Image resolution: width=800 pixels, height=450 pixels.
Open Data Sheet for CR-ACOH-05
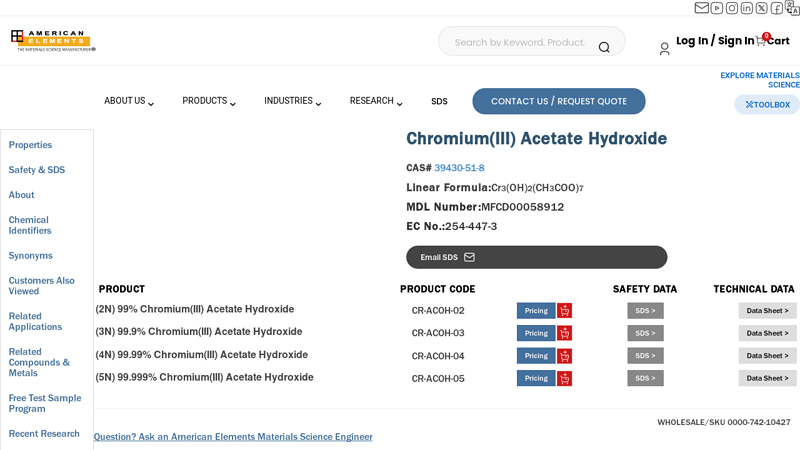[x=767, y=378]
